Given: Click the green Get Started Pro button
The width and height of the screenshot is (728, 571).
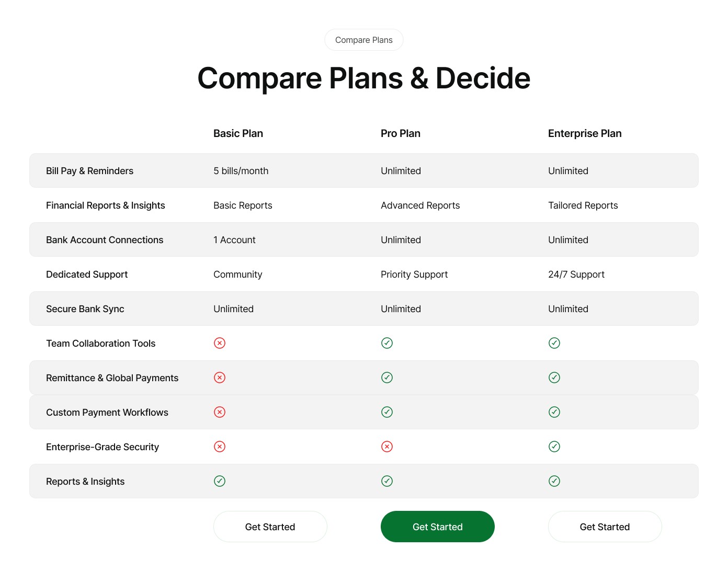Looking at the screenshot, I should 438,527.
